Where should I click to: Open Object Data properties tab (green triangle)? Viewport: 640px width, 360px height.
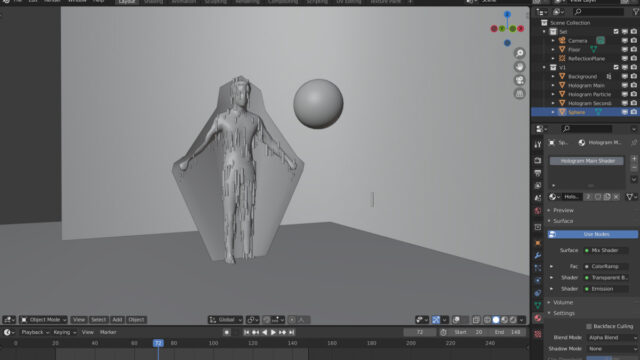pos(538,305)
